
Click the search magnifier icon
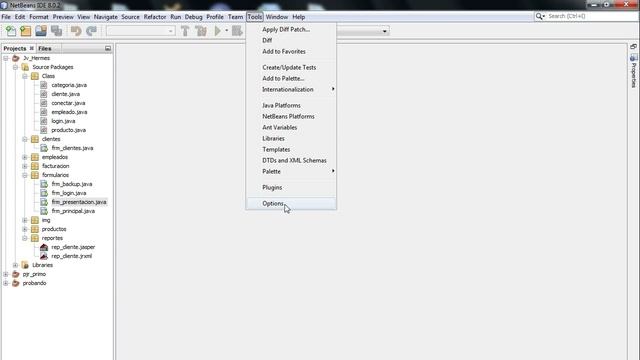539,16
